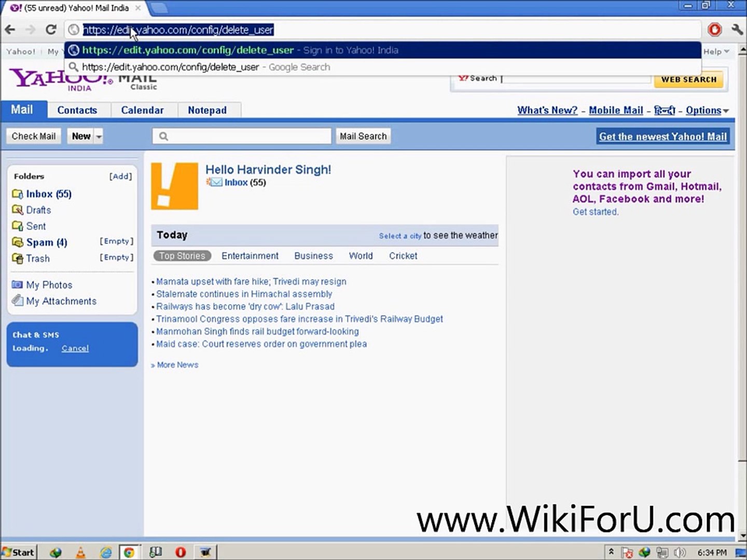Click the WEB SEARCH button
The width and height of the screenshot is (747, 560).
[x=688, y=79]
